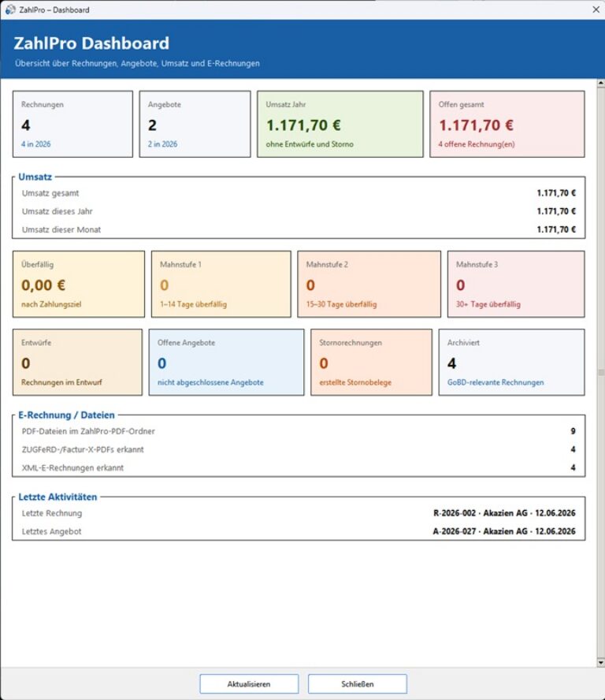Open the Angebote summary card
This screenshot has height=700, width=605.
pyautogui.click(x=195, y=124)
